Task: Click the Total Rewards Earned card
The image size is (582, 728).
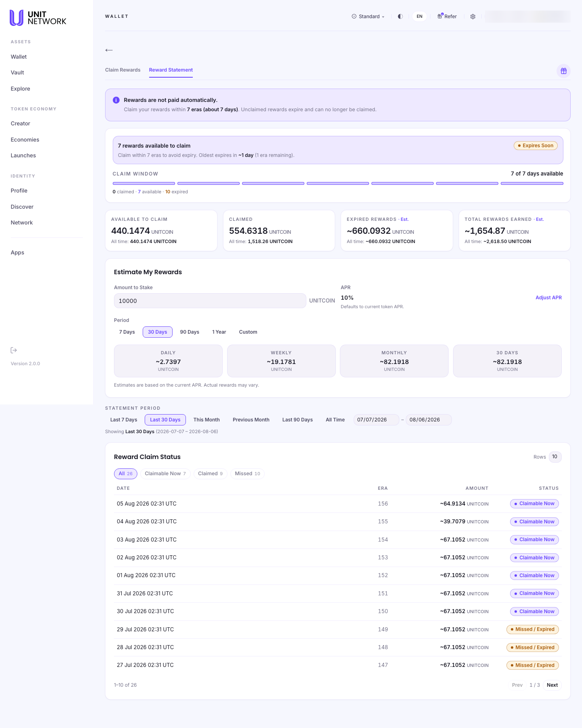Action: point(515,231)
